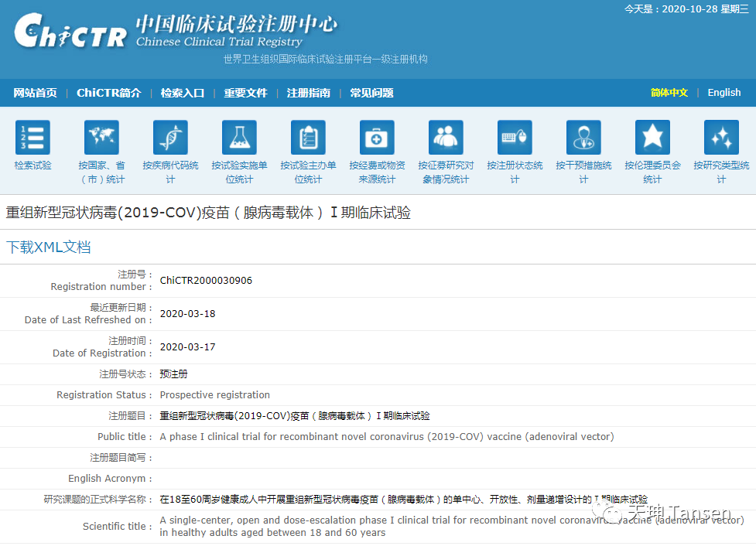Open the people recruitment statistics icon
The image size is (756, 546).
446,138
